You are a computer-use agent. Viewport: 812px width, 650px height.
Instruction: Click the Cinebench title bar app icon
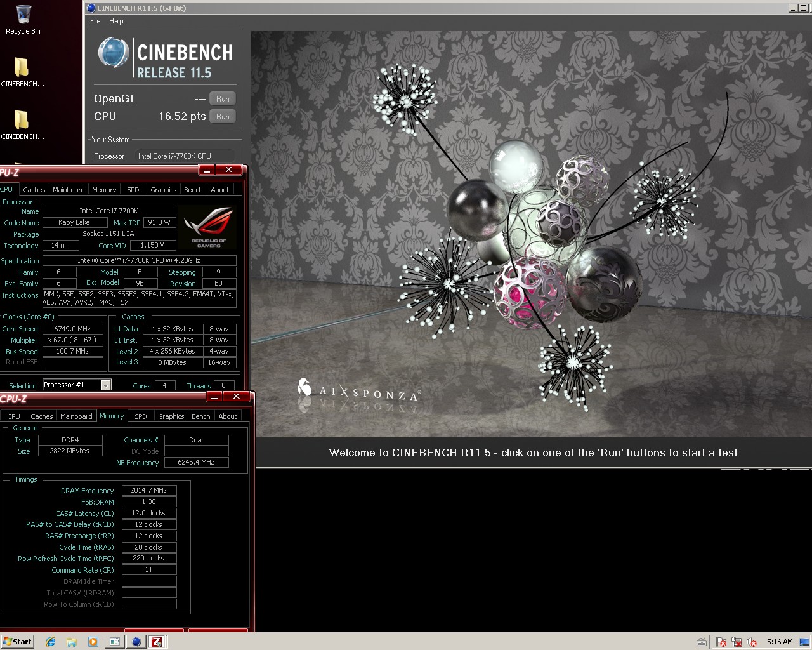point(91,8)
